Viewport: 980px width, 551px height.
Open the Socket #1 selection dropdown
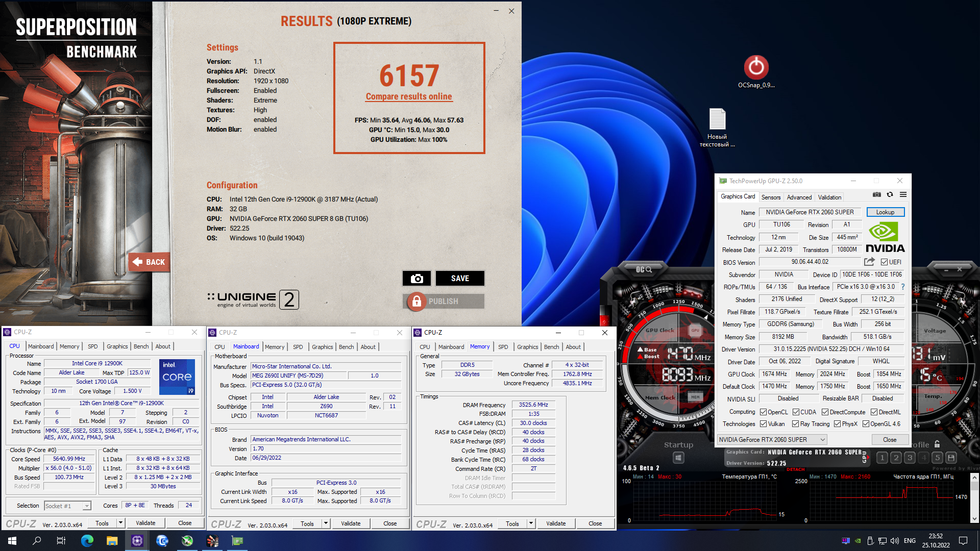click(67, 506)
